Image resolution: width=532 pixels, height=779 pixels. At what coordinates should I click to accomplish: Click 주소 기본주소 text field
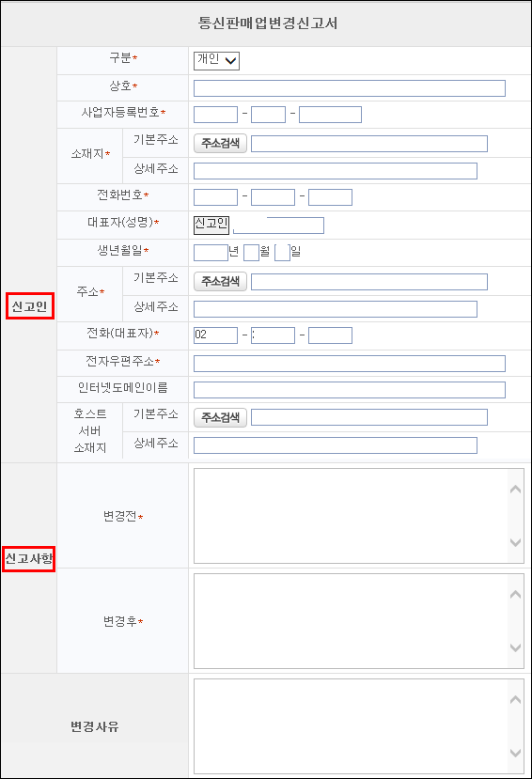pos(369,282)
